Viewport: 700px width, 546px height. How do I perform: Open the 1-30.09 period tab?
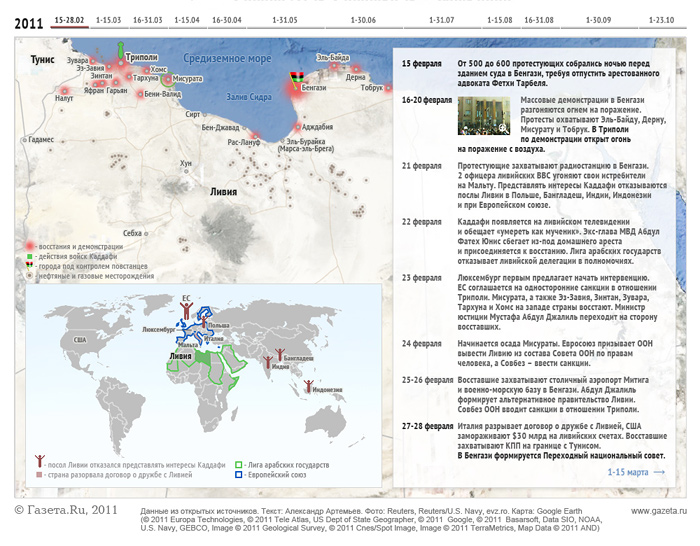599,21
